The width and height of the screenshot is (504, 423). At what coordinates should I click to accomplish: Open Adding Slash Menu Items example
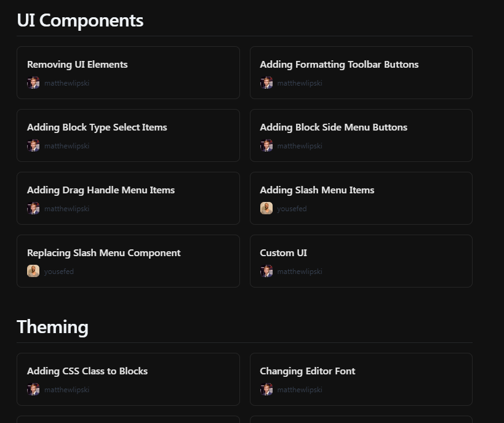tap(361, 198)
